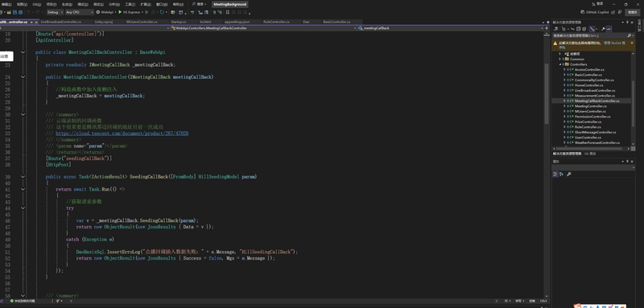Screen dimensions: 644x308
Task: Expand the Common folder in Solution Explorer
Action: click(559, 59)
